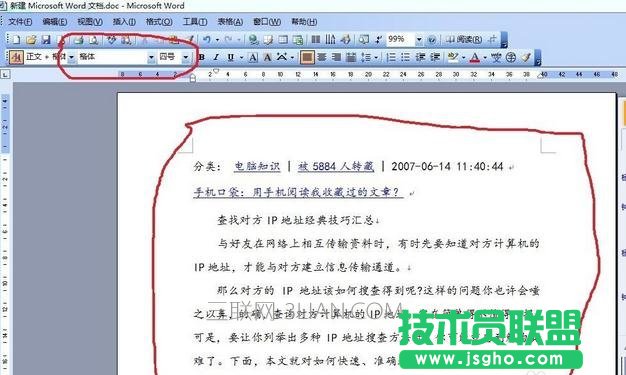This screenshot has height=375, width=626.
Task: Expand the Line Spacing dropdown arrow
Action: pyautogui.click(x=376, y=58)
